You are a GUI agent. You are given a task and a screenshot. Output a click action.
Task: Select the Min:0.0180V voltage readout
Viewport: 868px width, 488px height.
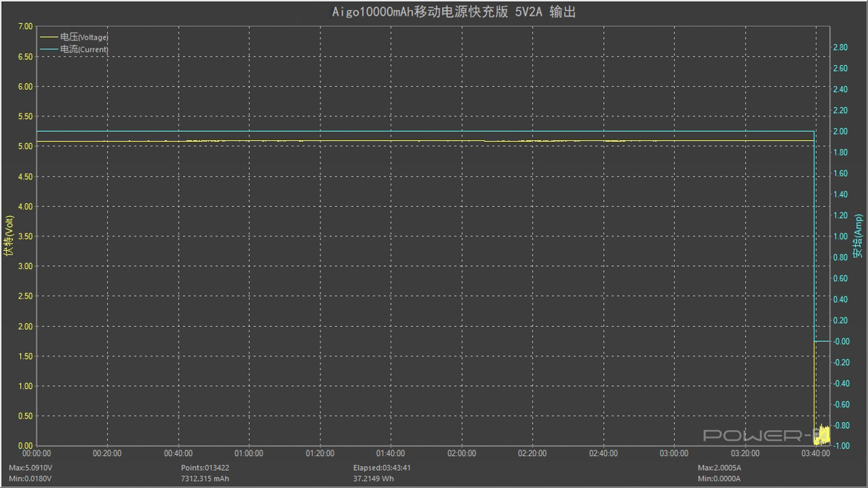(30, 479)
